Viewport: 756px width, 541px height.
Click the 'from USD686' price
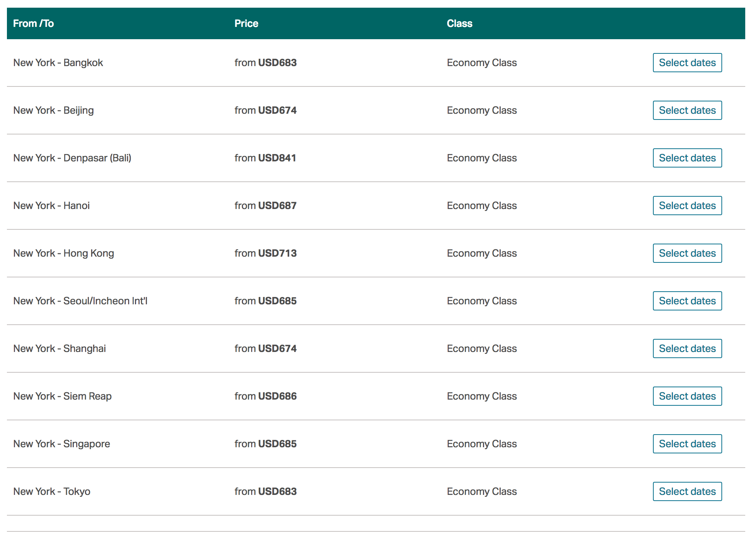266,396
